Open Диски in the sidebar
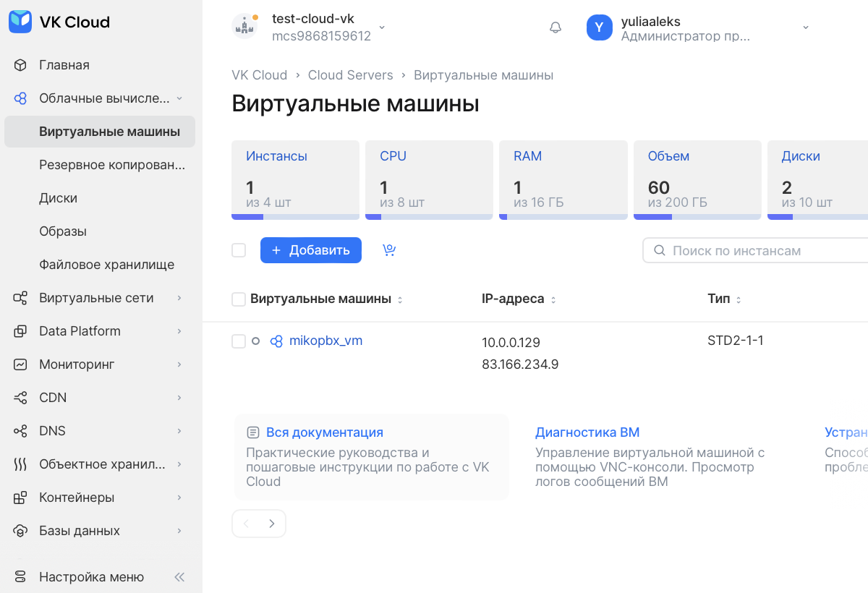 (x=59, y=198)
